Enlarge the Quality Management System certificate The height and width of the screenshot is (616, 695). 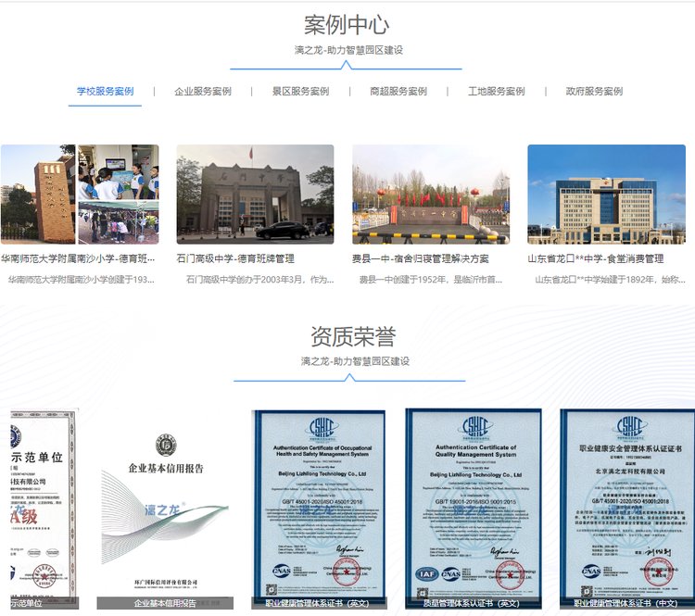click(473, 503)
